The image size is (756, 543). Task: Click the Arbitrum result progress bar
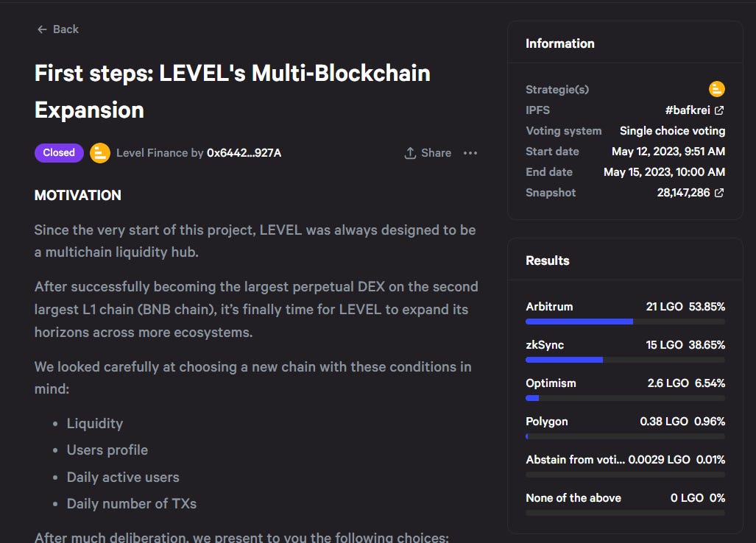[625, 322]
